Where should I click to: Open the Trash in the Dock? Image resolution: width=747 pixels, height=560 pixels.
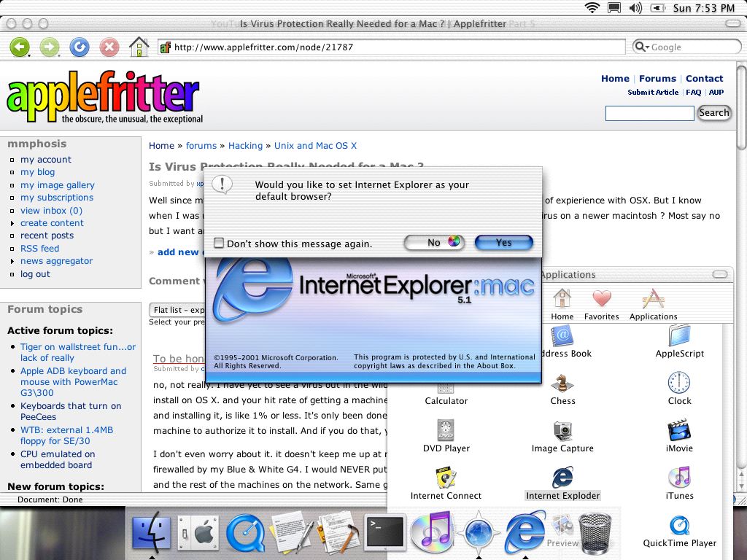coord(595,532)
